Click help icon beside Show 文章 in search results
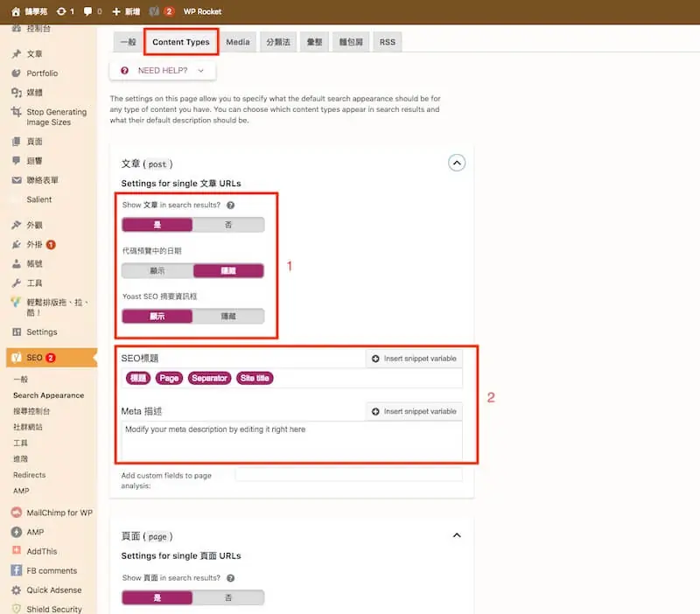700x614 pixels. 230,206
